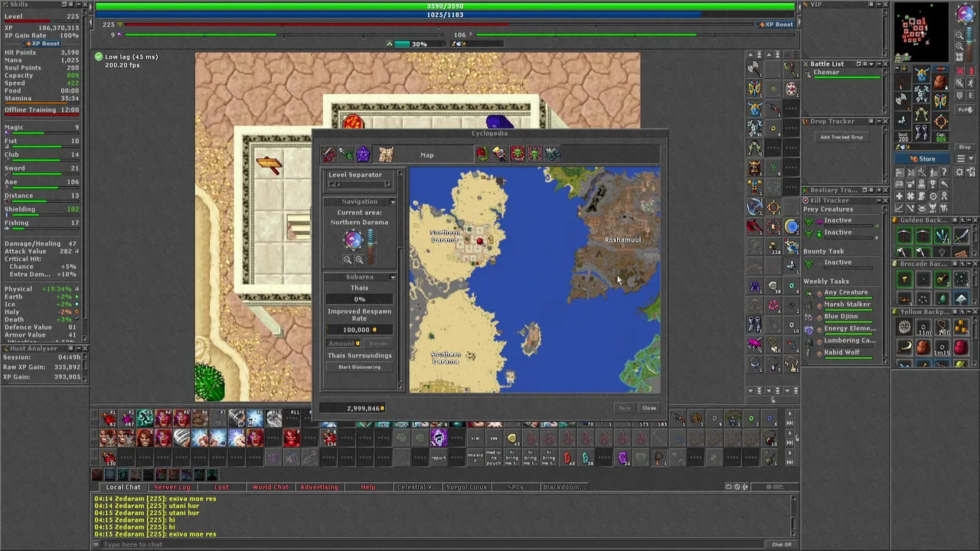980x551 pixels.
Task: Open the hamburger menu dropdown beside Store
Action: pyautogui.click(x=965, y=159)
